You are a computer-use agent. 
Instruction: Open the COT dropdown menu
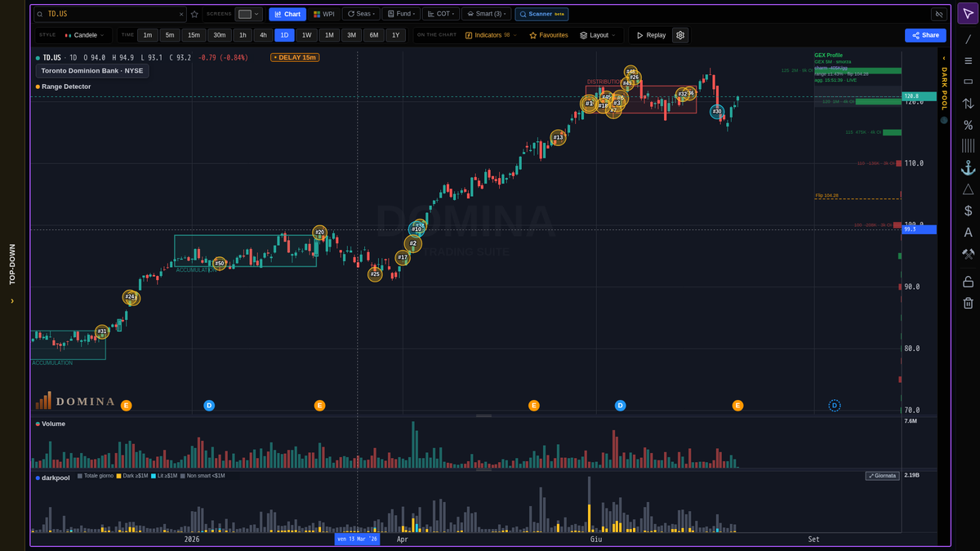(440, 14)
